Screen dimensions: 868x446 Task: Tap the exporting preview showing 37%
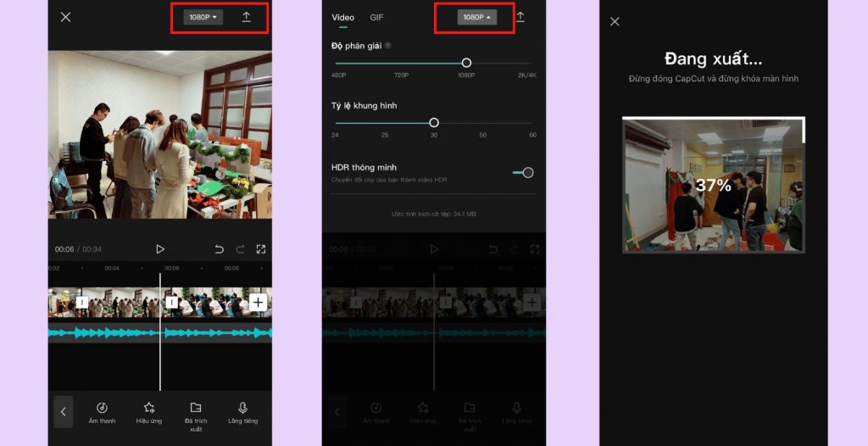[714, 185]
